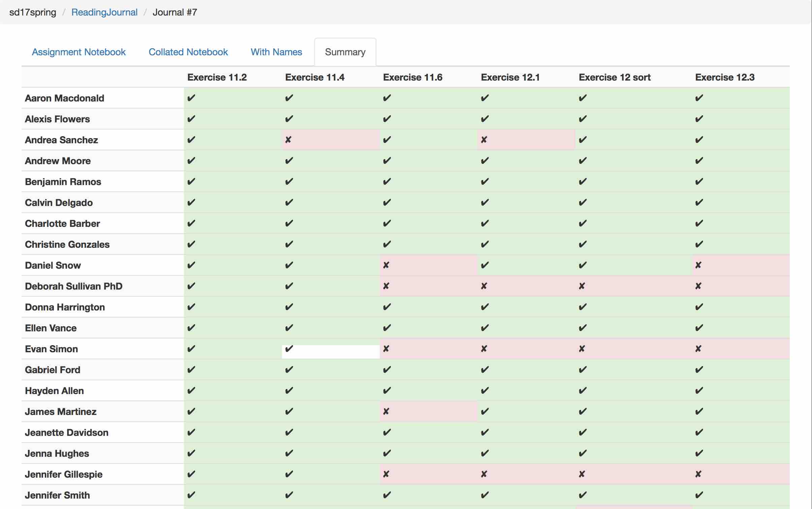
Task: Click Evan Simon's Exercise 11.4 checkmark
Action: pos(289,349)
